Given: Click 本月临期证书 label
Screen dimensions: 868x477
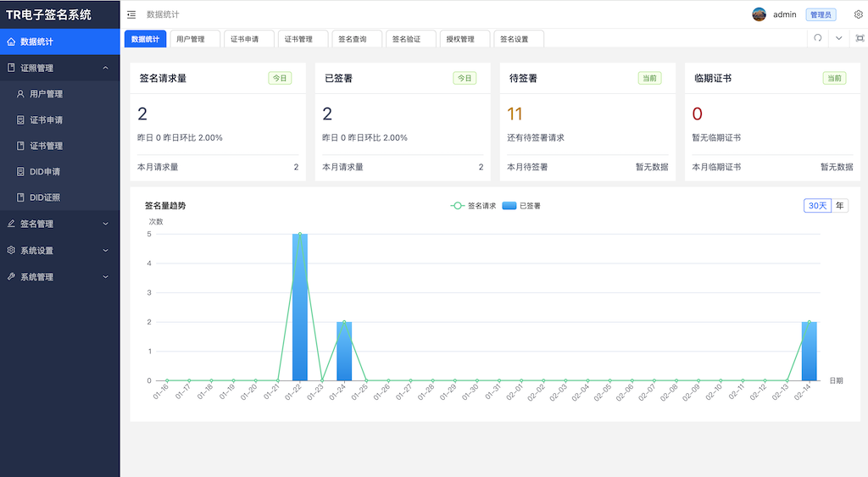Looking at the screenshot, I should click(x=716, y=167).
